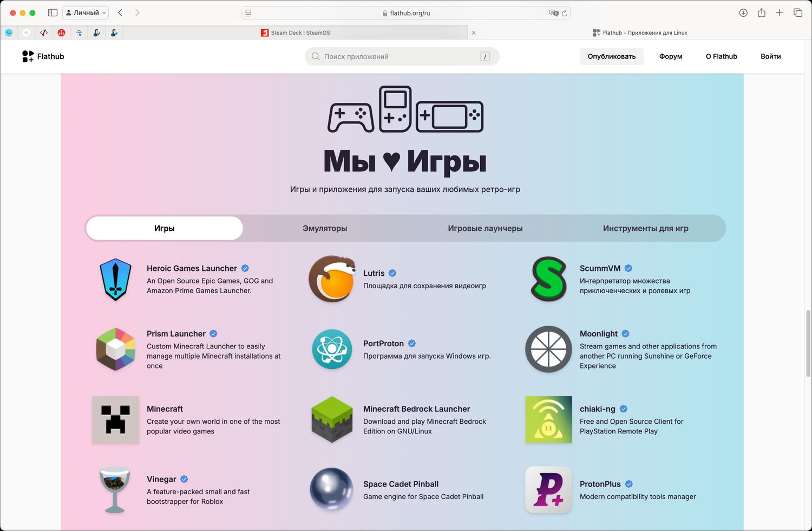The height and width of the screenshot is (531, 812).
Task: Click the Moonlight streaming icon
Action: click(x=548, y=349)
